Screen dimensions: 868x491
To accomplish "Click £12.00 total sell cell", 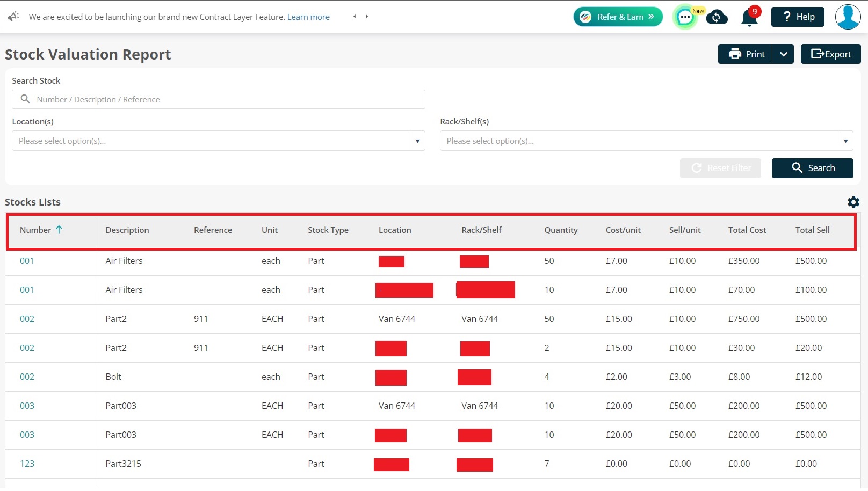I will 808,377.
